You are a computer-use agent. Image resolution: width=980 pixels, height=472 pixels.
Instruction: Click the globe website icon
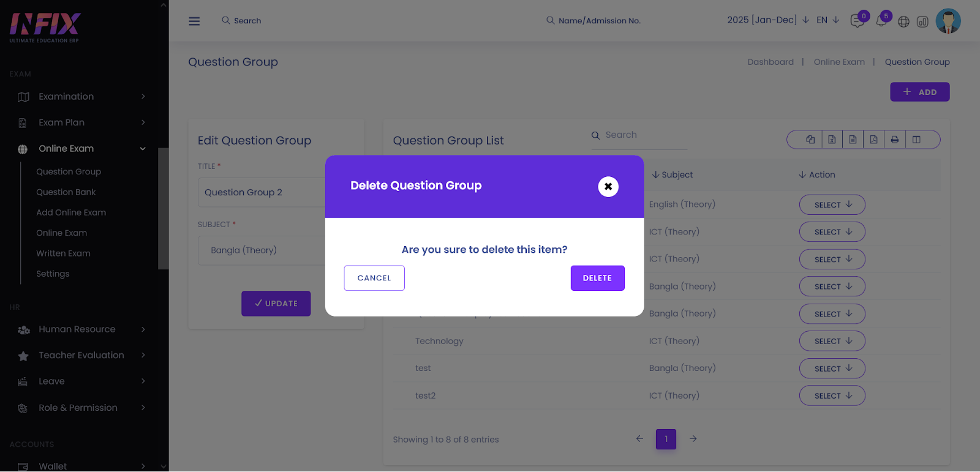pyautogui.click(x=903, y=21)
